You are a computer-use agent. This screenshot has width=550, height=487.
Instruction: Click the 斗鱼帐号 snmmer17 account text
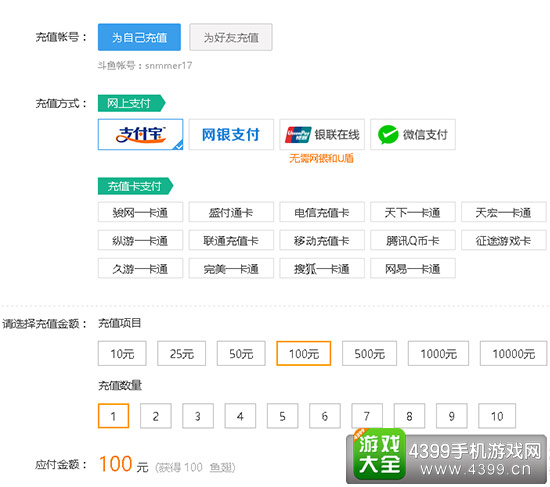click(145, 65)
